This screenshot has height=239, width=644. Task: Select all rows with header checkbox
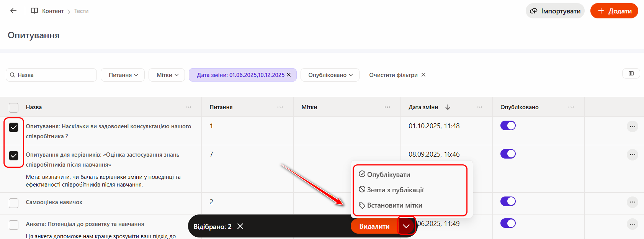pyautogui.click(x=14, y=108)
